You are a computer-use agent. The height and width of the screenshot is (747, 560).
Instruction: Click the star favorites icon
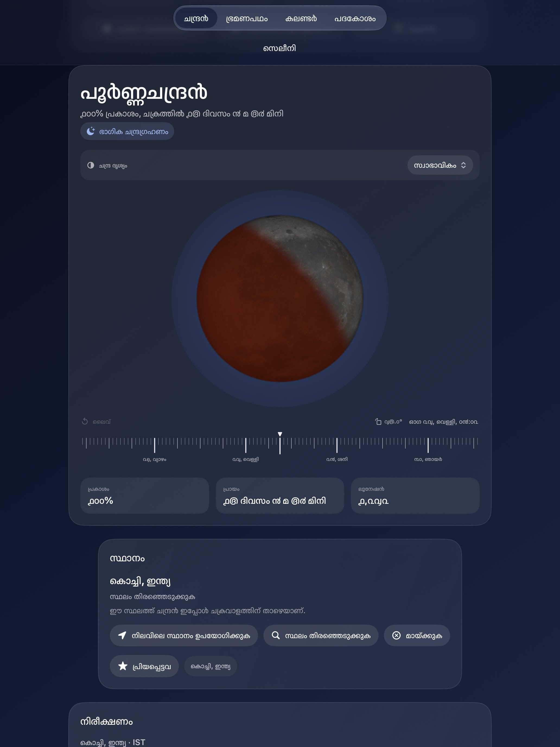pyautogui.click(x=123, y=666)
